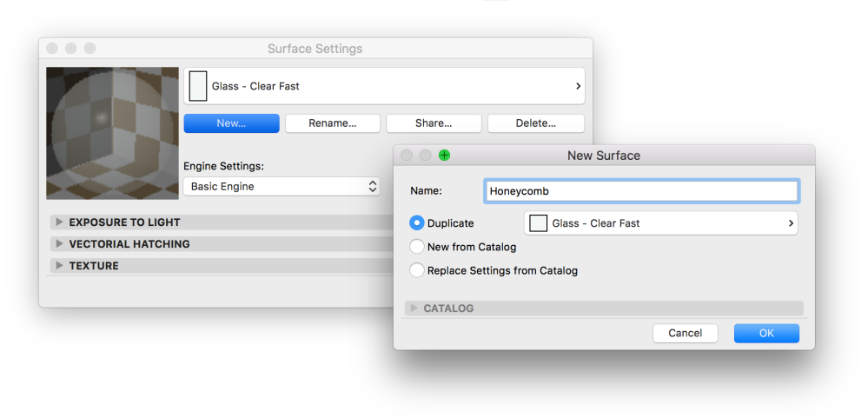Image resolution: width=868 pixels, height=418 pixels.
Task: Confirm with the OK button
Action: (765, 333)
